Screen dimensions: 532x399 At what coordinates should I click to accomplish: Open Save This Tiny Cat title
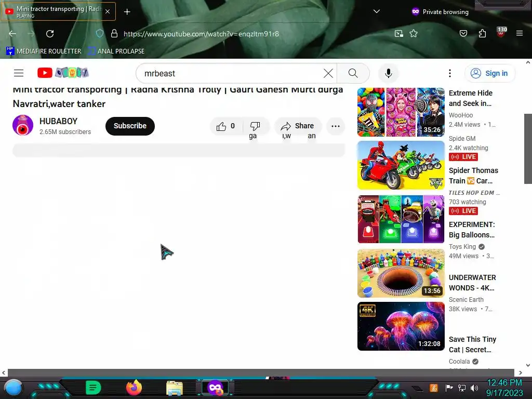pos(472,344)
